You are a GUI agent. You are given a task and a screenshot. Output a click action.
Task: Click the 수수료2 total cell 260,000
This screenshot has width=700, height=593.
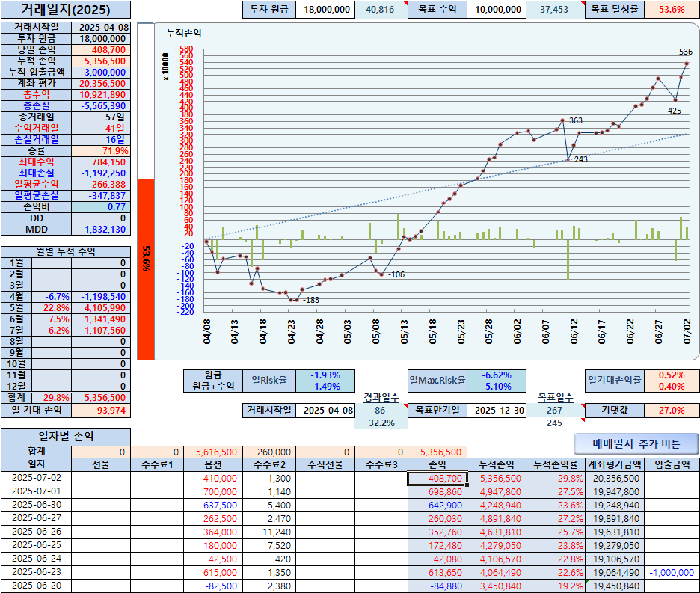(x=270, y=452)
